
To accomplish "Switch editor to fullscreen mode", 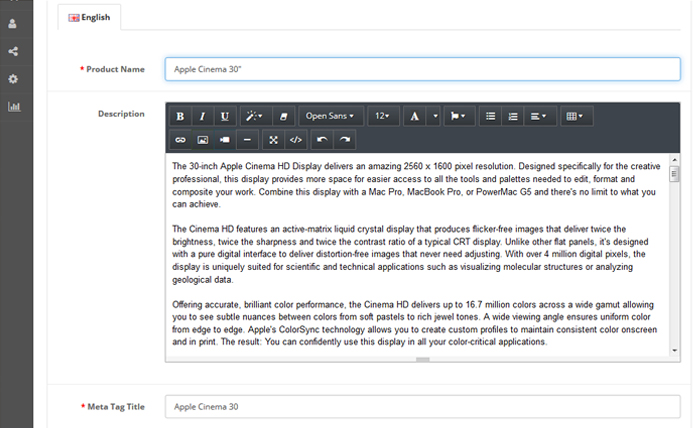I will (x=274, y=140).
